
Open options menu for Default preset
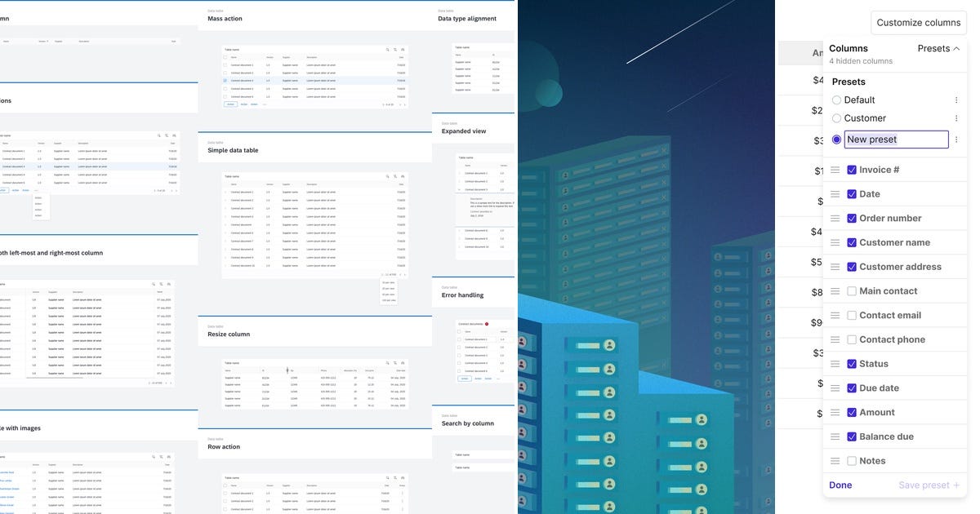[956, 100]
